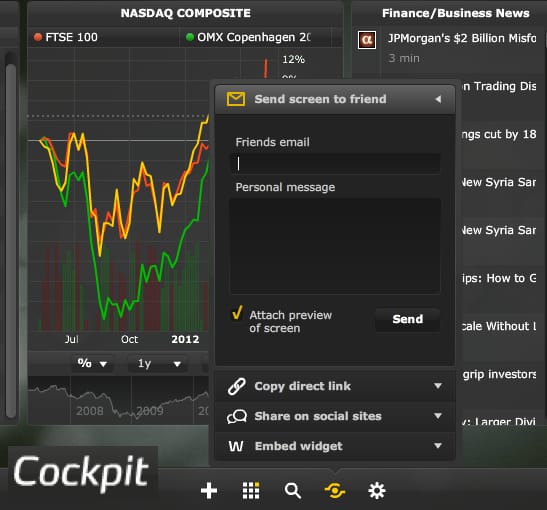Viewport: 547px width, 510px height.
Task: Click the 'Oct' chart axis label
Action: [129, 339]
